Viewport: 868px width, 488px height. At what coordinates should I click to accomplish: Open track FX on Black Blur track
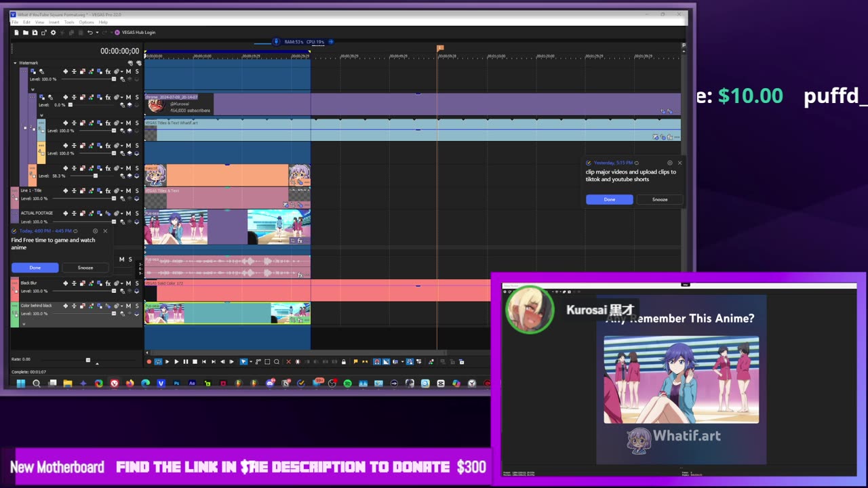[x=108, y=283]
